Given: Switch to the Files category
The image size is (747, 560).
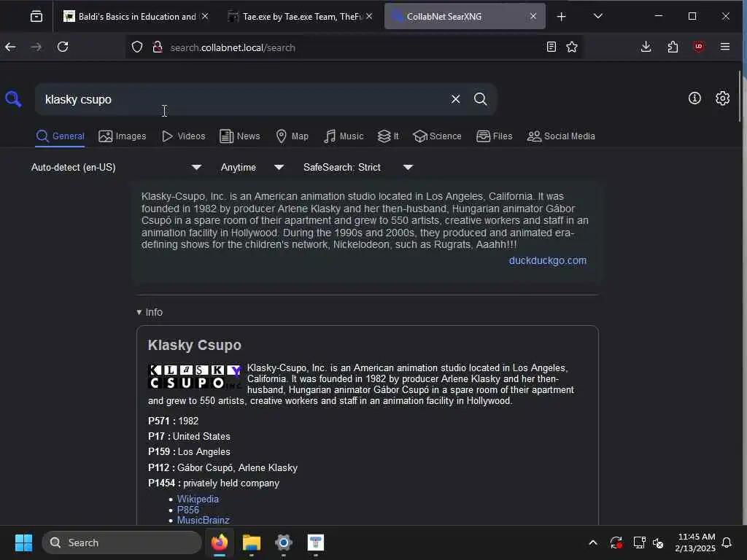Looking at the screenshot, I should click(x=495, y=136).
